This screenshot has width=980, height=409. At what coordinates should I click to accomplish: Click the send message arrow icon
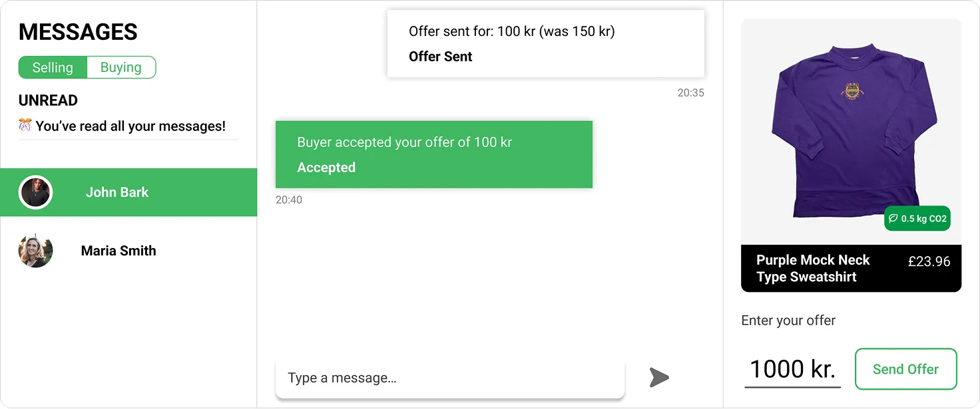[658, 378]
